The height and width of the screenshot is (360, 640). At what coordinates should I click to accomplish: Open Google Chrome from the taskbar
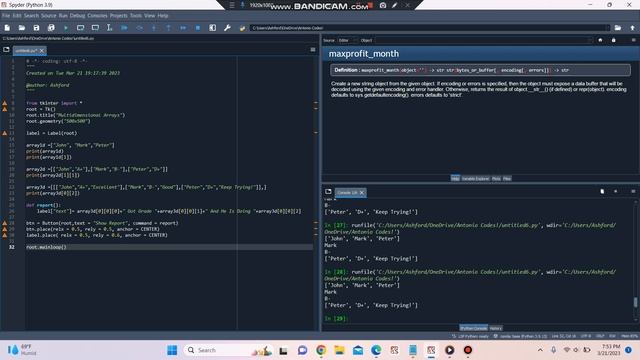click(x=321, y=350)
